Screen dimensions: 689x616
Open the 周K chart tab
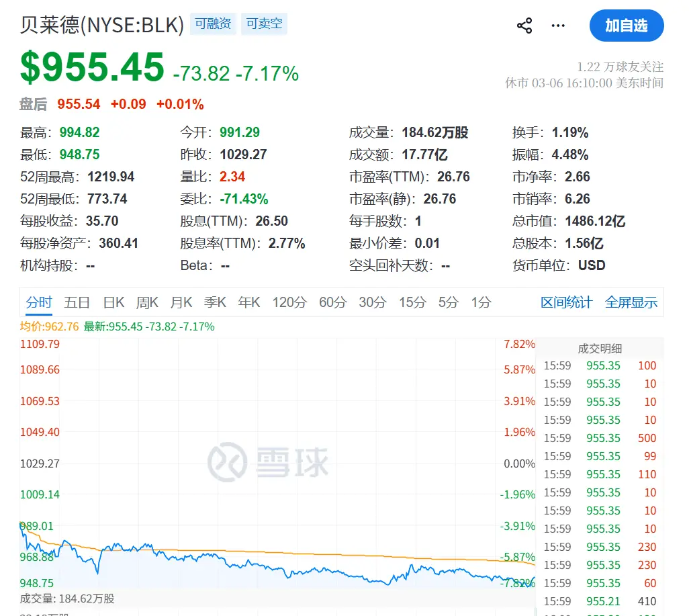[147, 302]
